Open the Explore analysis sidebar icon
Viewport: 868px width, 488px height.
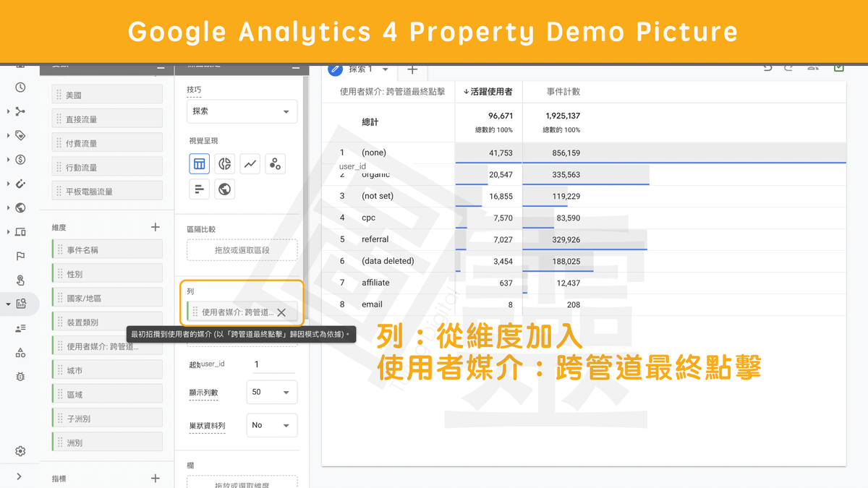coord(20,304)
